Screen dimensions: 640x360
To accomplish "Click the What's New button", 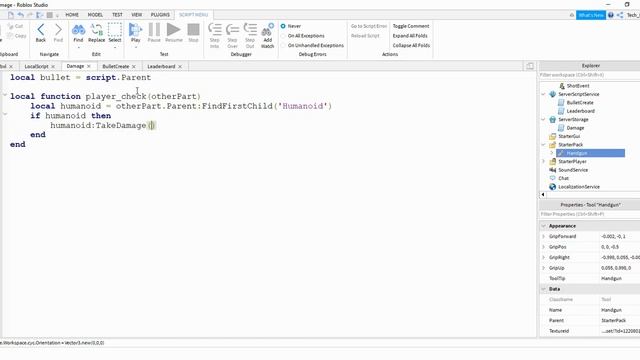I will tap(591, 15).
